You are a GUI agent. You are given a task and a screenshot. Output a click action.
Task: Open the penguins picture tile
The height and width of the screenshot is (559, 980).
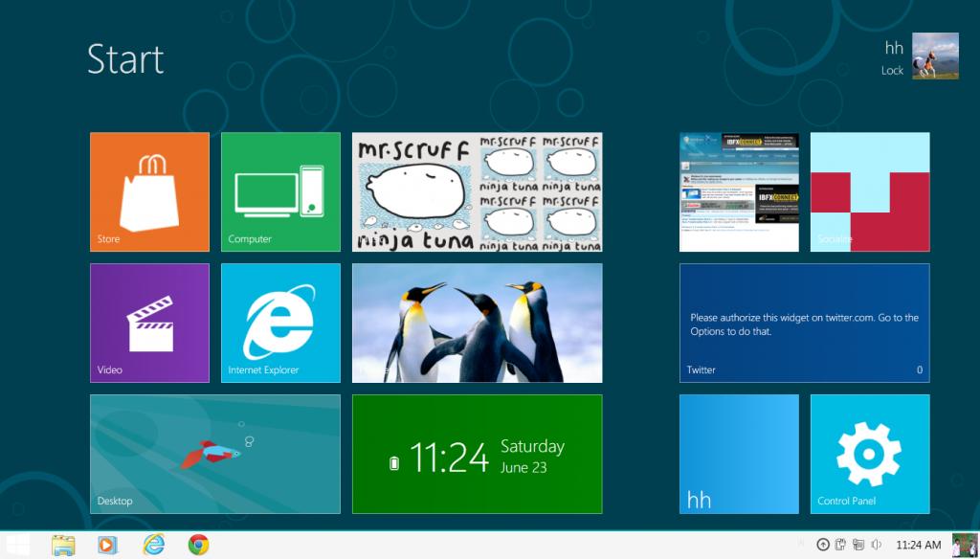[477, 323]
